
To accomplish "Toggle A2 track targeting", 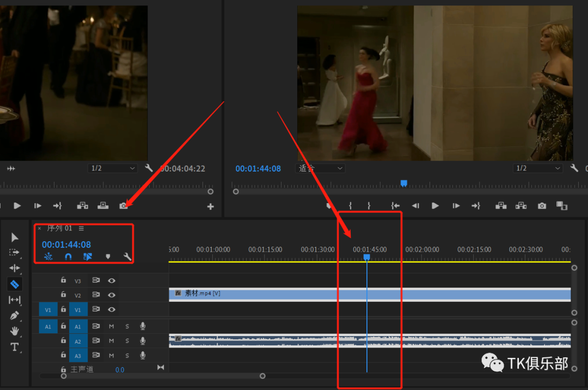I will [78, 341].
